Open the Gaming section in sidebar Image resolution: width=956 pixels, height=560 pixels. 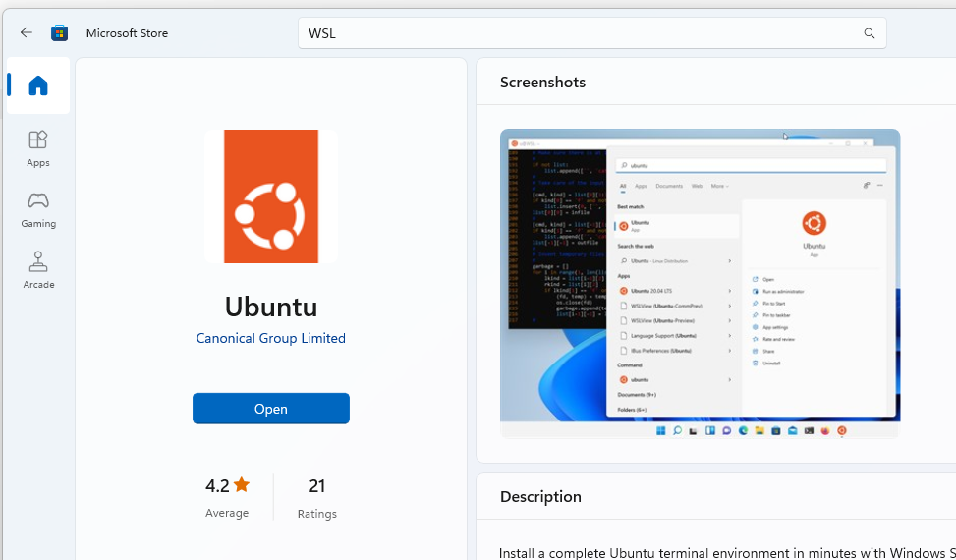(38, 209)
